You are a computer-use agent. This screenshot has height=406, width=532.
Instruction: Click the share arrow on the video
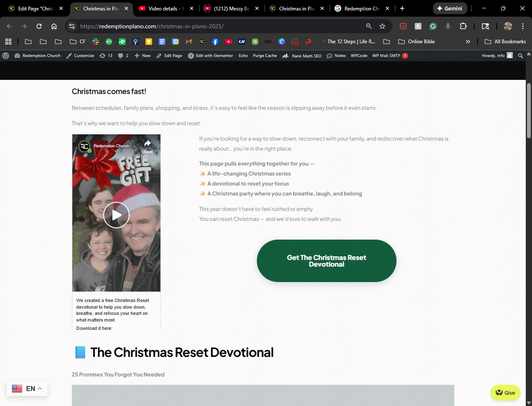147,144
